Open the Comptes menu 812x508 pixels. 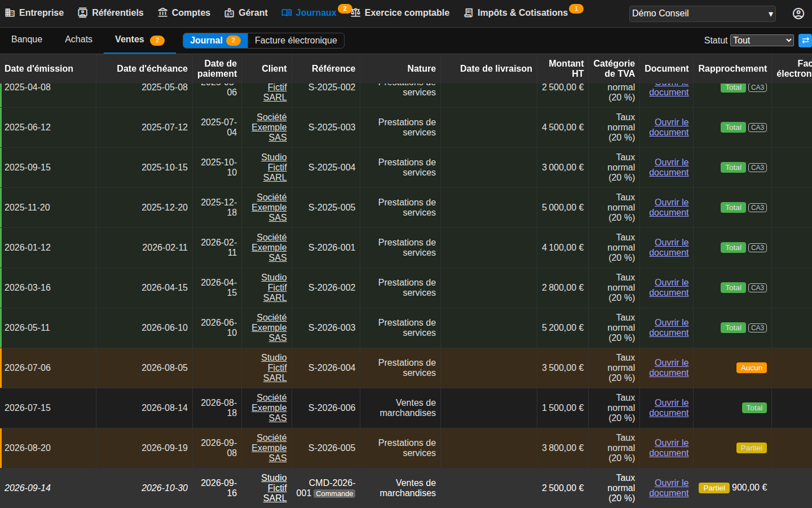(x=184, y=12)
